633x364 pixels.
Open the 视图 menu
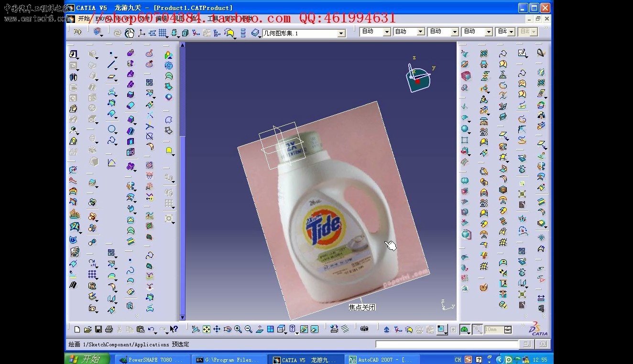tap(178, 19)
